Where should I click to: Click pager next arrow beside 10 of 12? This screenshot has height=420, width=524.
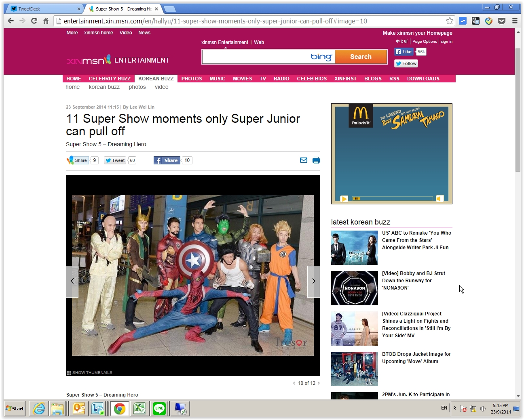(x=319, y=383)
